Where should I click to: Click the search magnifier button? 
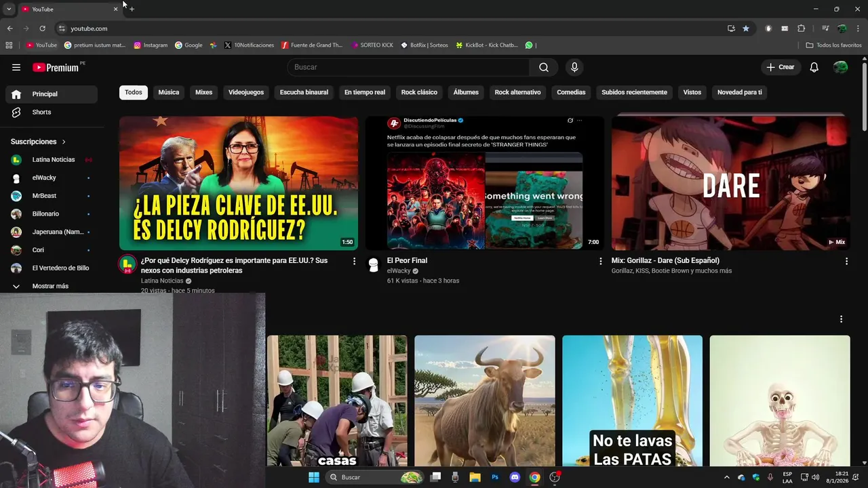(x=544, y=67)
